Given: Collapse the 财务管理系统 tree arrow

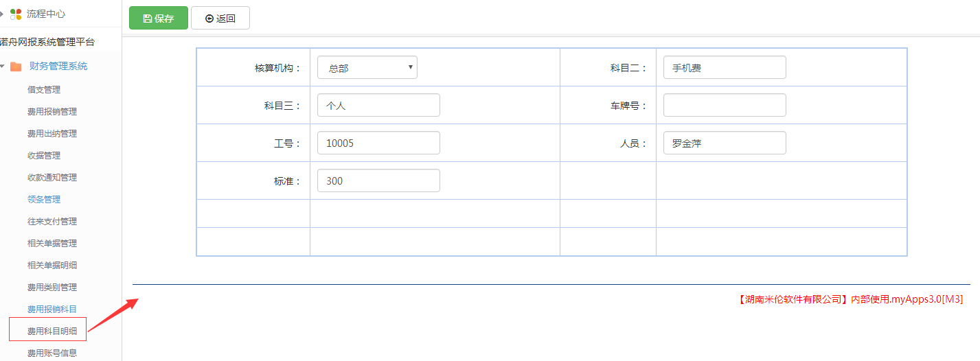Looking at the screenshot, I should (3, 67).
